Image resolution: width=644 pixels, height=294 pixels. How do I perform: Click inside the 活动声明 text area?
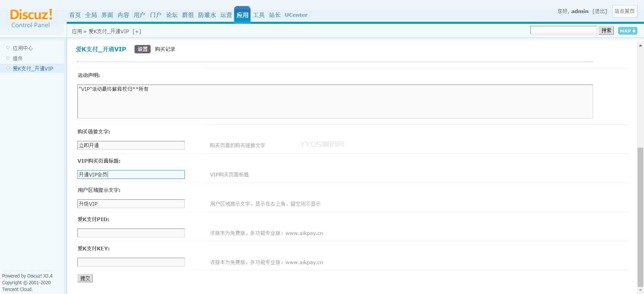point(335,101)
